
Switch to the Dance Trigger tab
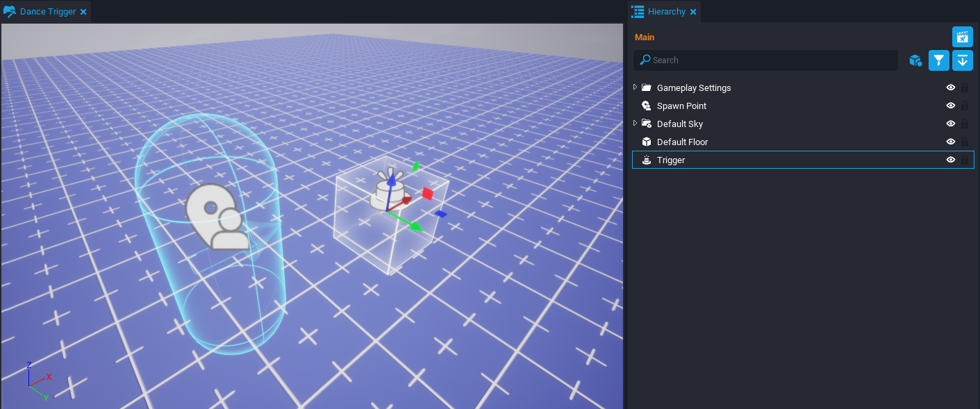(x=47, y=12)
